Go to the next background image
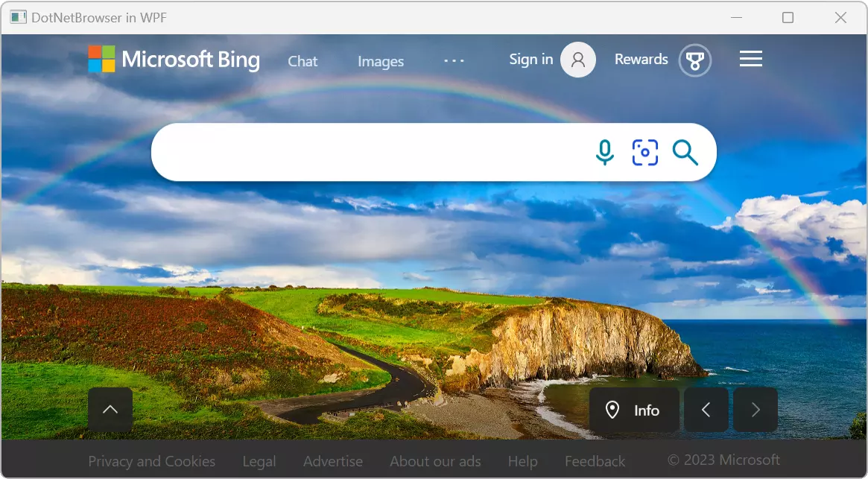868x479 pixels. click(755, 410)
